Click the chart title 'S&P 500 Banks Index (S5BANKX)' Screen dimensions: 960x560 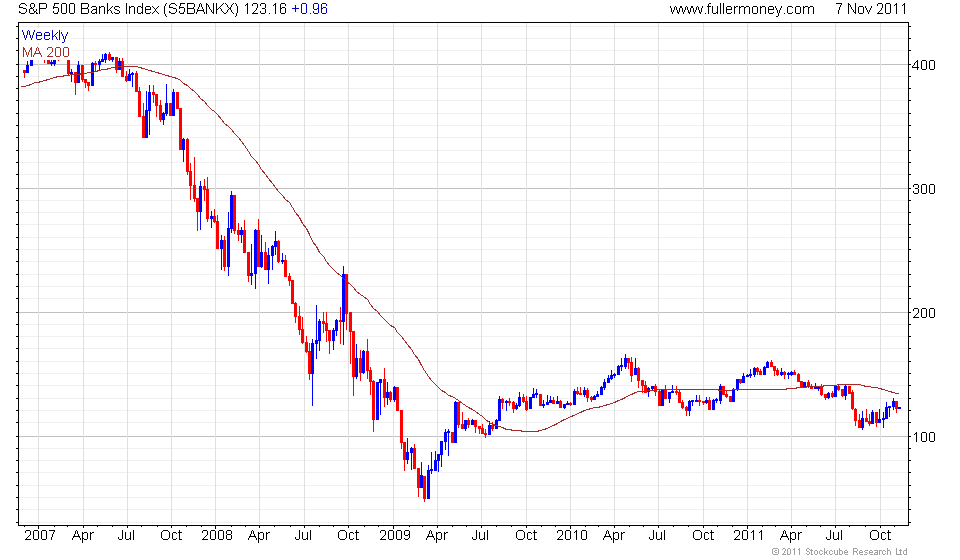[129, 9]
